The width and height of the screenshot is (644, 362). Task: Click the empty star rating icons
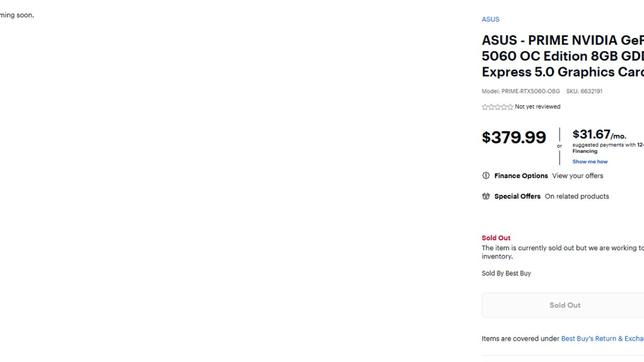pyautogui.click(x=497, y=107)
